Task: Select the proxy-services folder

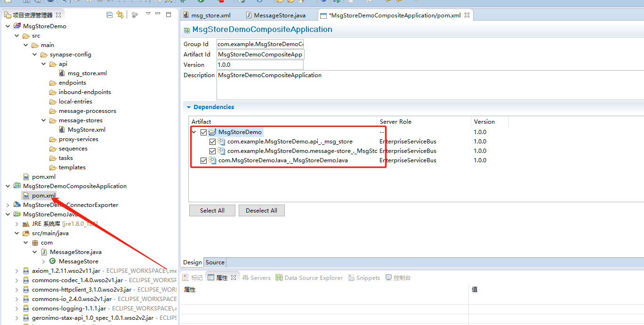Action: pos(79,139)
